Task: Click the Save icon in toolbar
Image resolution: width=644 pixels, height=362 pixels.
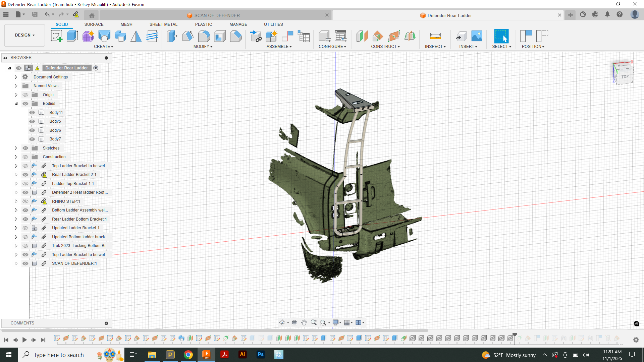Action: pyautogui.click(x=35, y=14)
